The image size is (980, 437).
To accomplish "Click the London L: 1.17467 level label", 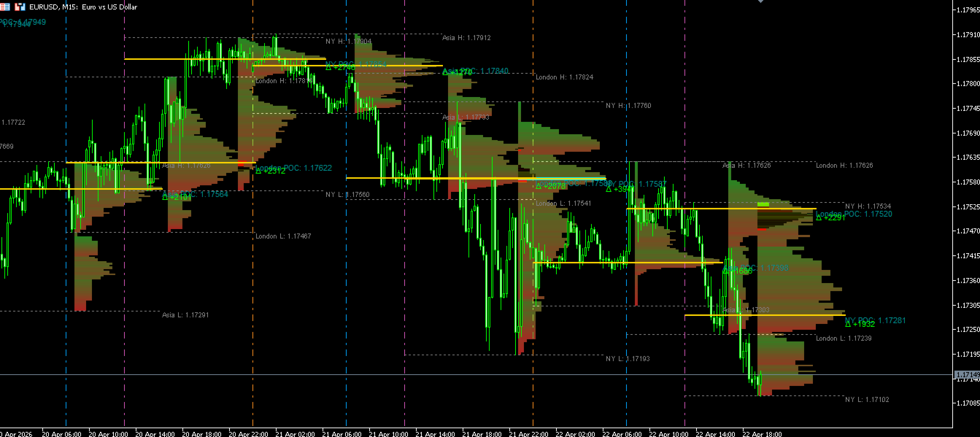I will point(283,236).
